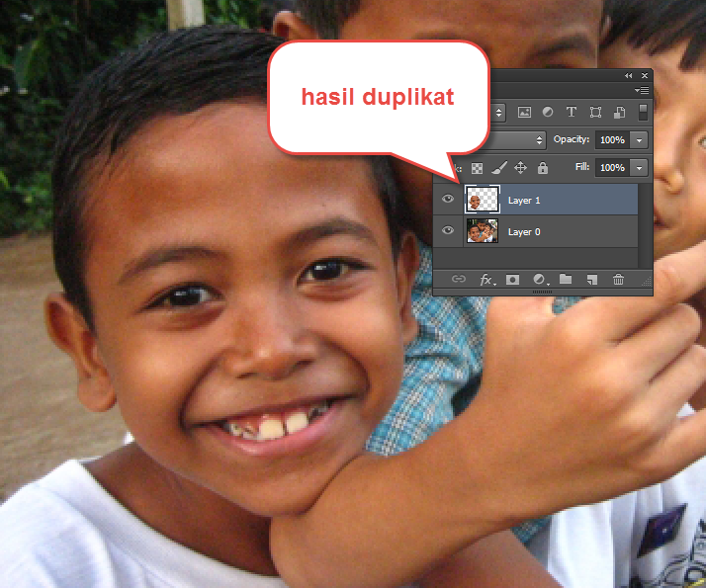The image size is (706, 588).
Task: Create a new layer
Action: click(592, 280)
